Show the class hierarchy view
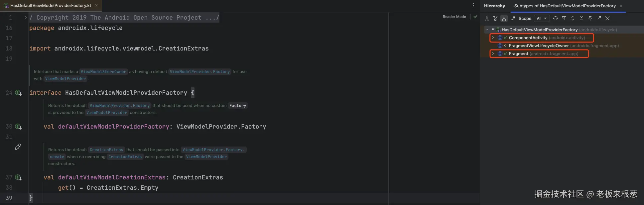This screenshot has width=644, height=205. click(x=487, y=18)
